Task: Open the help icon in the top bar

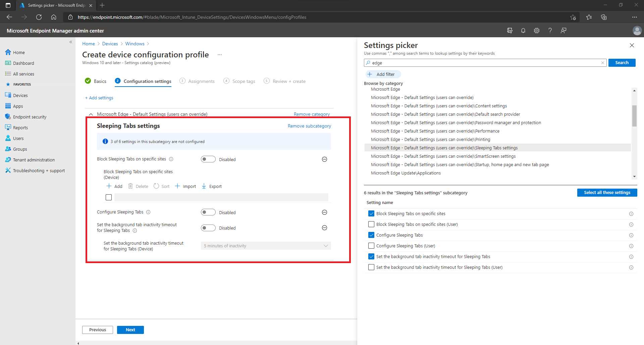Action: coord(550,31)
